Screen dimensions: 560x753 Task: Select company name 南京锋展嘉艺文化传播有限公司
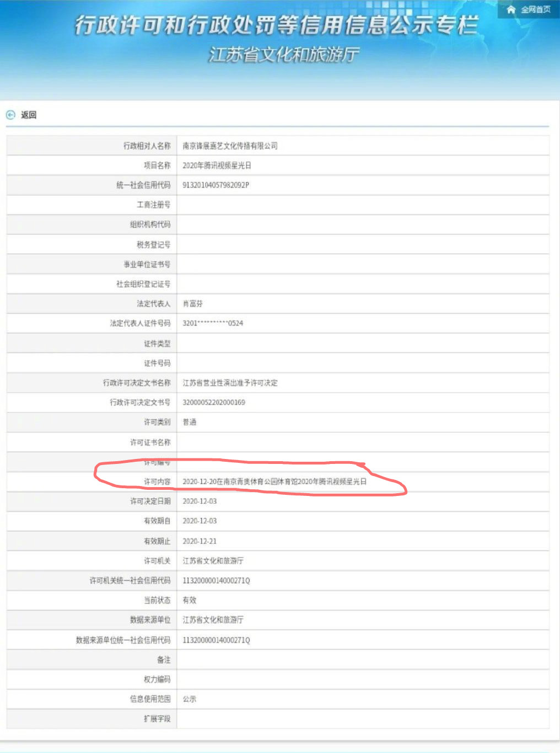tap(230, 146)
